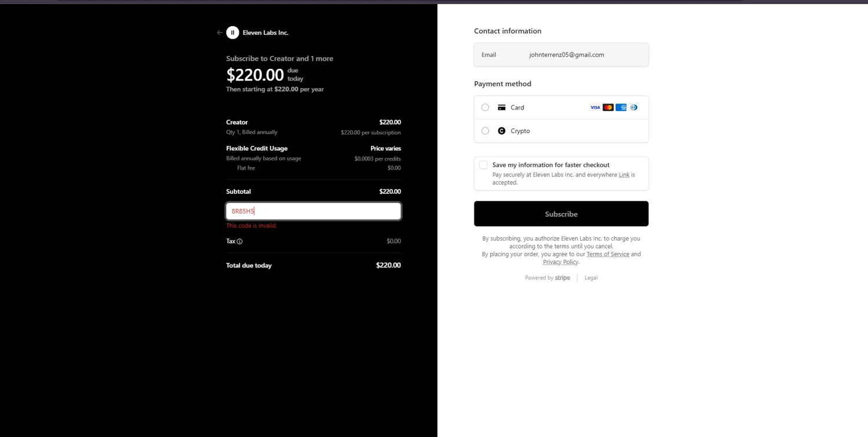This screenshot has height=437, width=868.
Task: Click the 'Flat fee' row label
Action: point(246,168)
